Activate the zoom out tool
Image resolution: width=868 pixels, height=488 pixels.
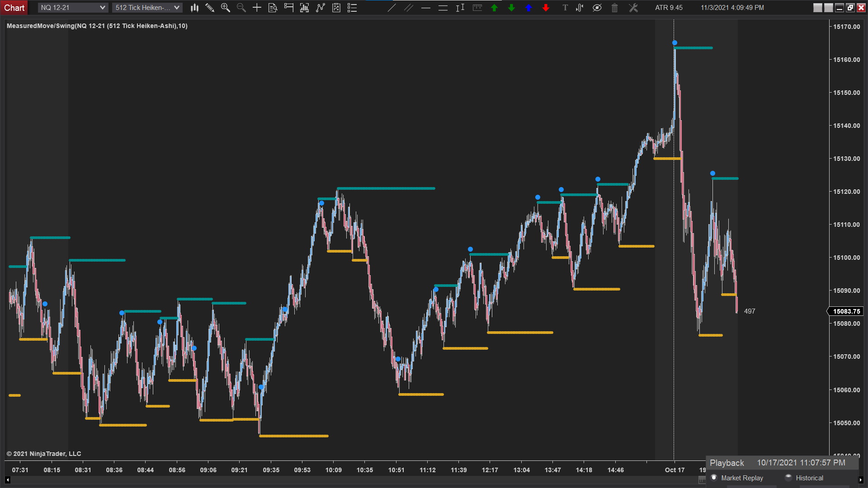click(x=241, y=8)
